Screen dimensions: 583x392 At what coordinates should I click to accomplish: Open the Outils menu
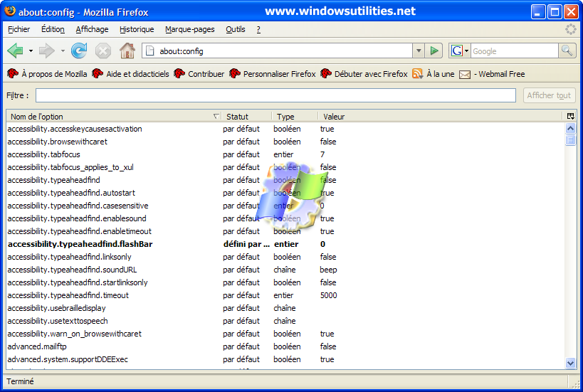[236, 29]
